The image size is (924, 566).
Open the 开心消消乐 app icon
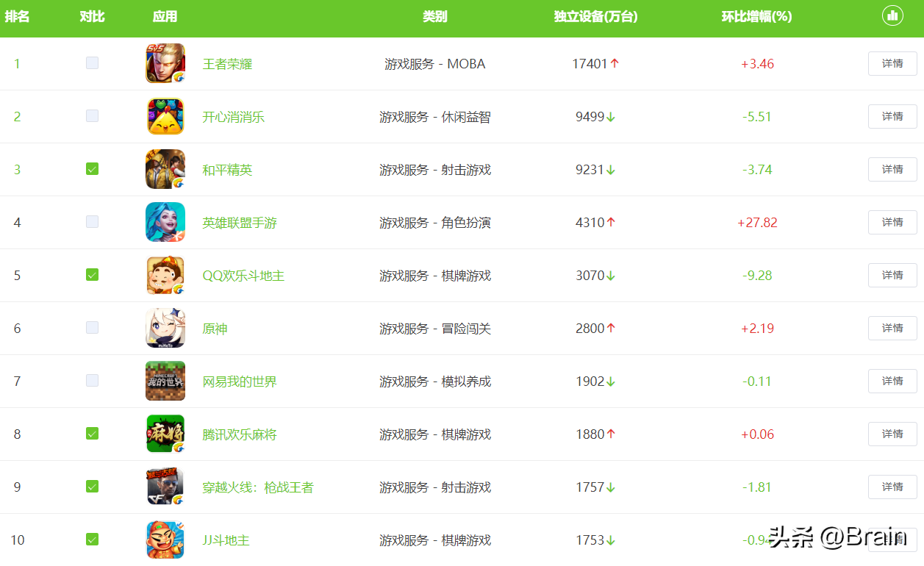(x=165, y=116)
